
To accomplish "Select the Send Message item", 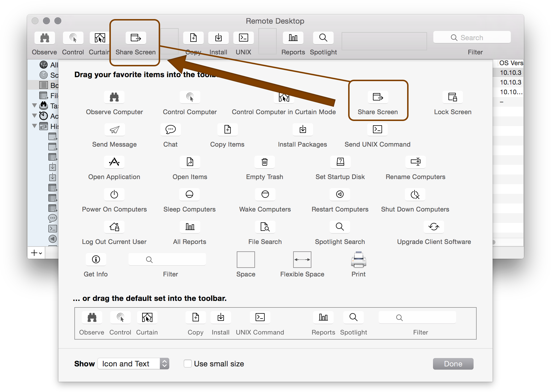I will point(115,130).
